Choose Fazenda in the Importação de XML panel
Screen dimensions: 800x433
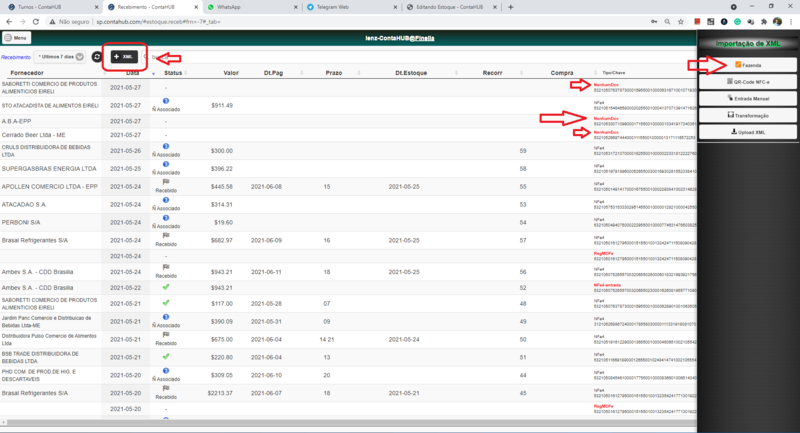(x=747, y=65)
